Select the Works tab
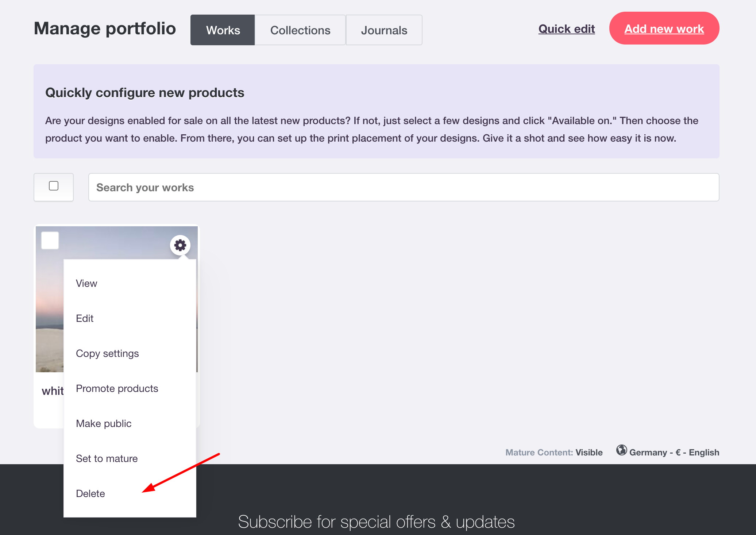Viewport: 756px width, 535px height. pyautogui.click(x=223, y=30)
